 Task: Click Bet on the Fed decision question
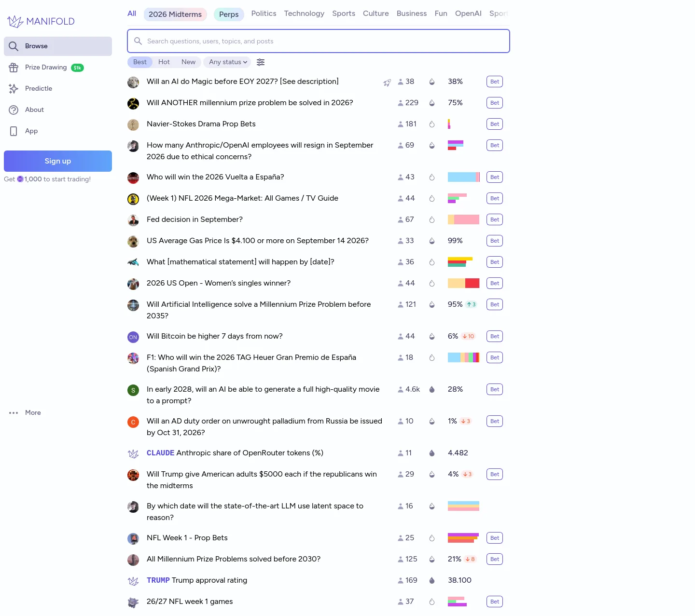[495, 219]
